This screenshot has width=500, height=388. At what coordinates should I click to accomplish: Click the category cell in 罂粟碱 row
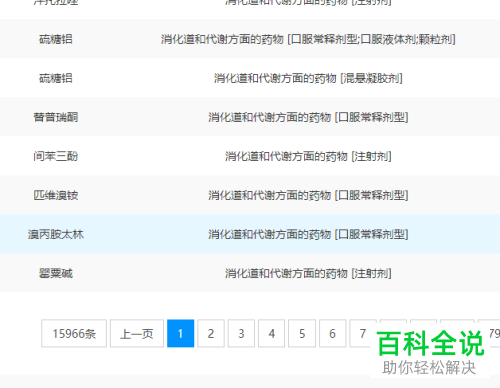coord(308,273)
